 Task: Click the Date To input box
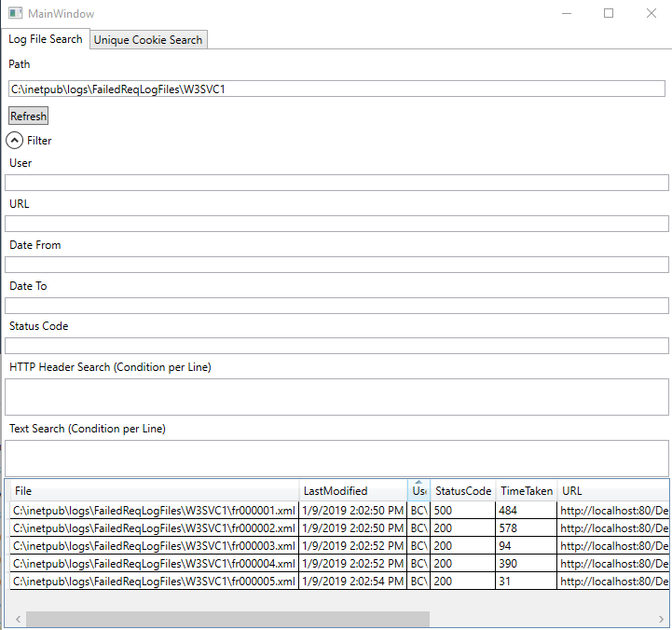pyautogui.click(x=336, y=306)
